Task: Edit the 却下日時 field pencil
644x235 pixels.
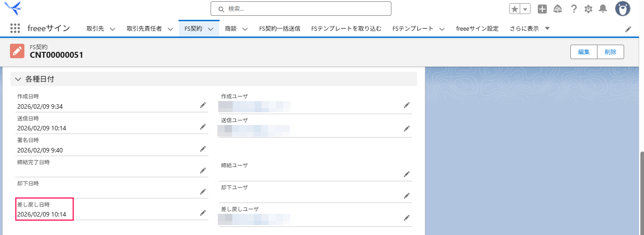Action: coord(203,192)
